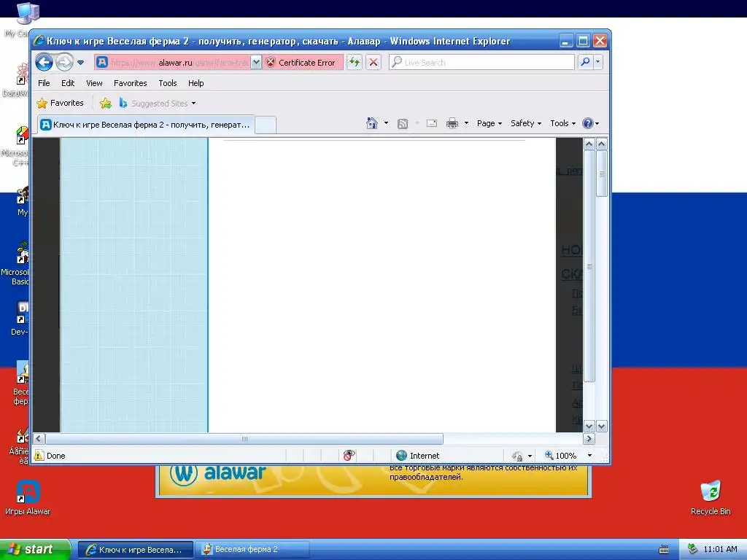Click the Print printer icon
The image size is (747, 560).
[452, 123]
